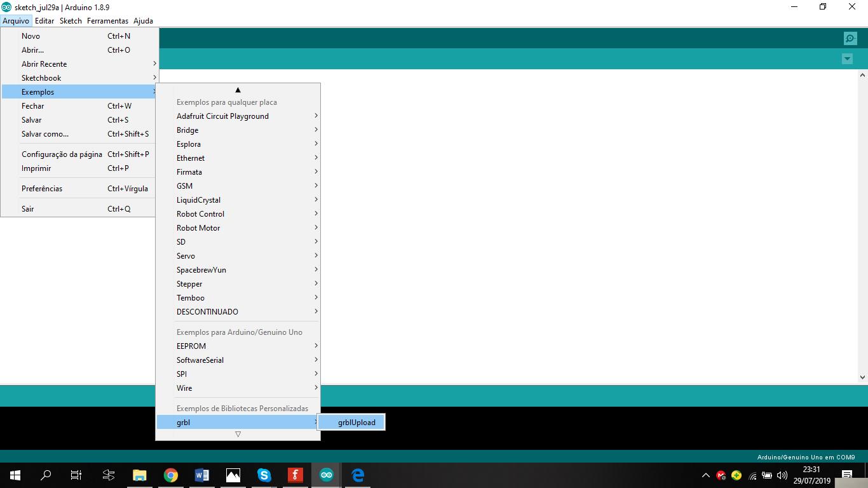Open SpacebrewYun examples submenu
The image size is (868, 488).
click(x=238, y=270)
